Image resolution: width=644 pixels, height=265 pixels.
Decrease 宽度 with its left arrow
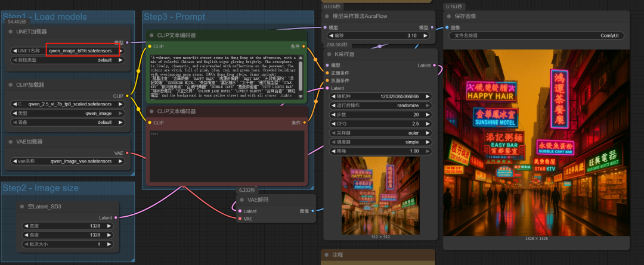[x=26, y=226]
